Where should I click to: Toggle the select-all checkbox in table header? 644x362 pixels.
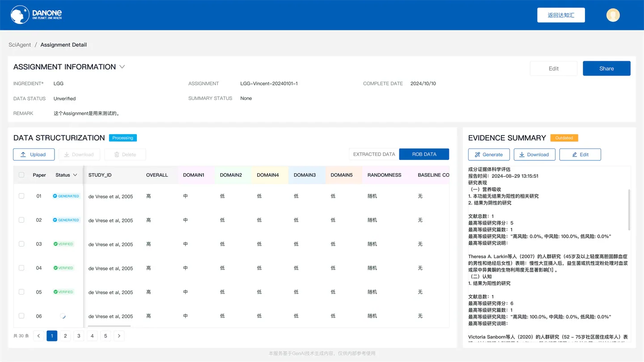point(21,175)
